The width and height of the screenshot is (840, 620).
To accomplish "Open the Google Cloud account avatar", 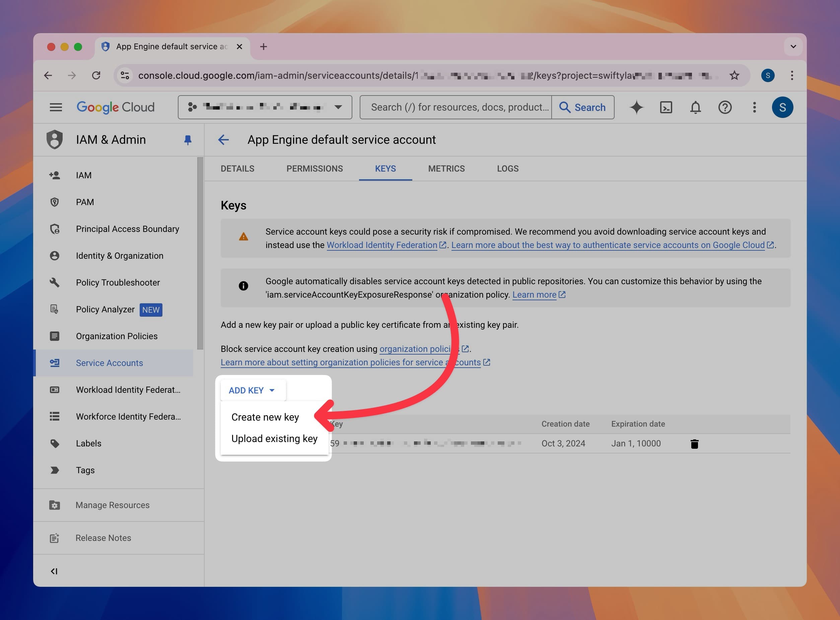I will point(783,107).
